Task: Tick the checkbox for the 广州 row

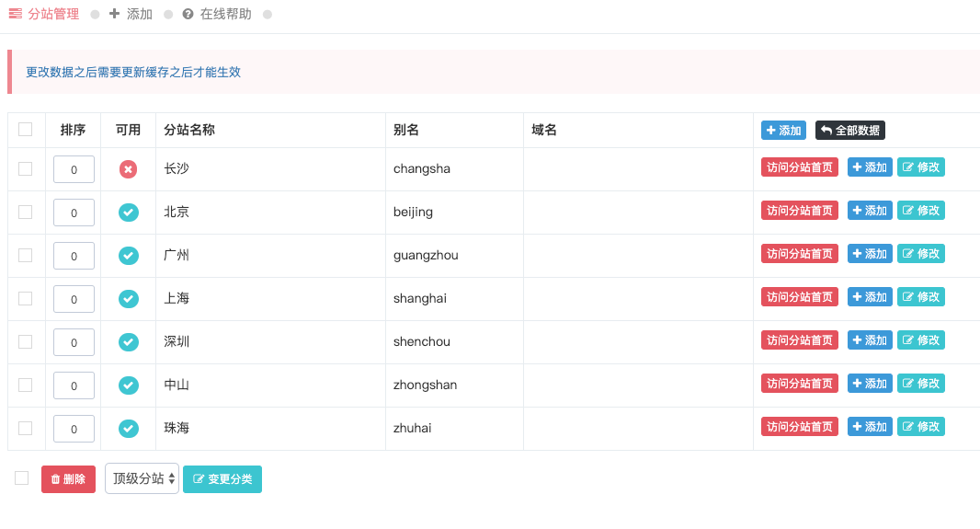Action: [x=25, y=255]
